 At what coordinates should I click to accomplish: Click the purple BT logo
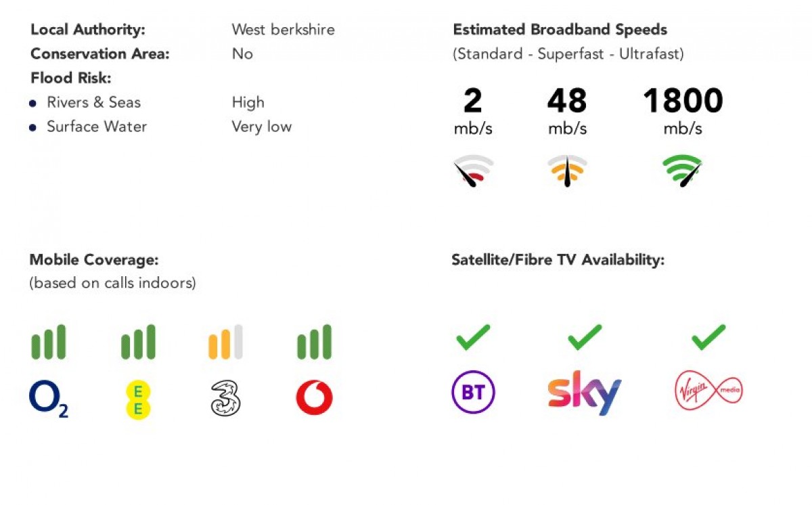pyautogui.click(x=473, y=393)
